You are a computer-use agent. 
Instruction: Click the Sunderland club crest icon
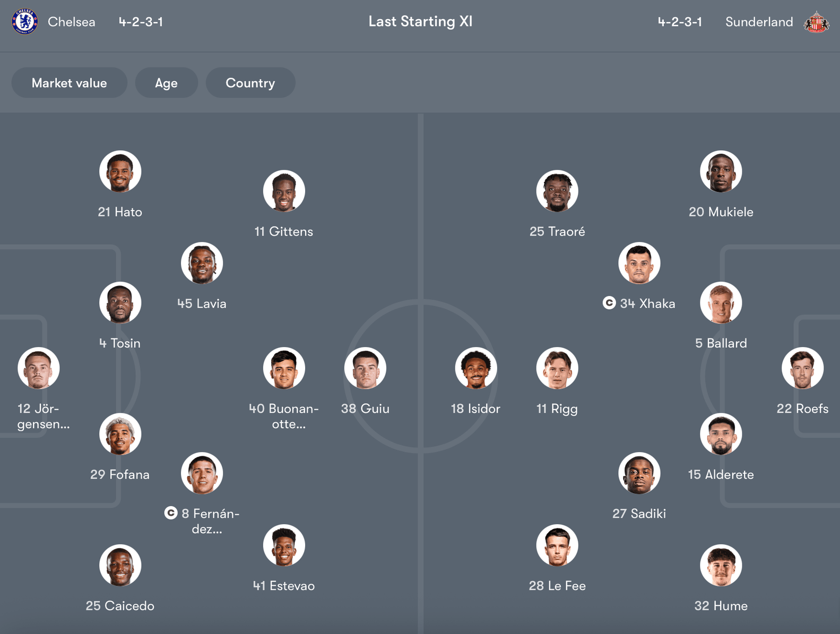[x=816, y=22]
